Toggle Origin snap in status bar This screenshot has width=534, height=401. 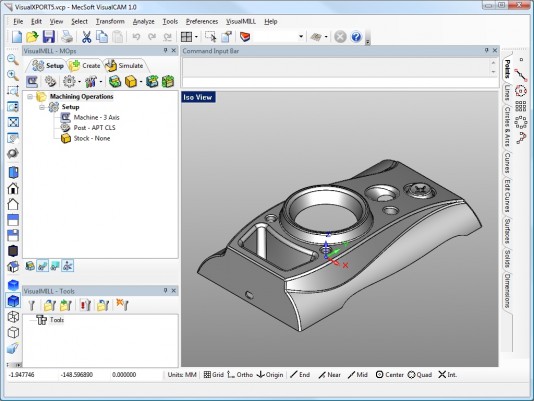(270, 375)
